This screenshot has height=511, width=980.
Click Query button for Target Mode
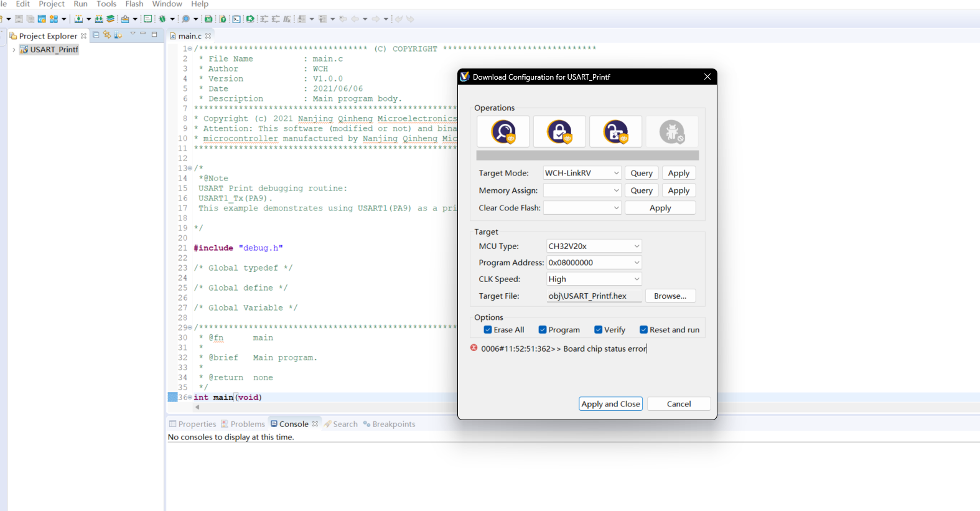(x=642, y=173)
